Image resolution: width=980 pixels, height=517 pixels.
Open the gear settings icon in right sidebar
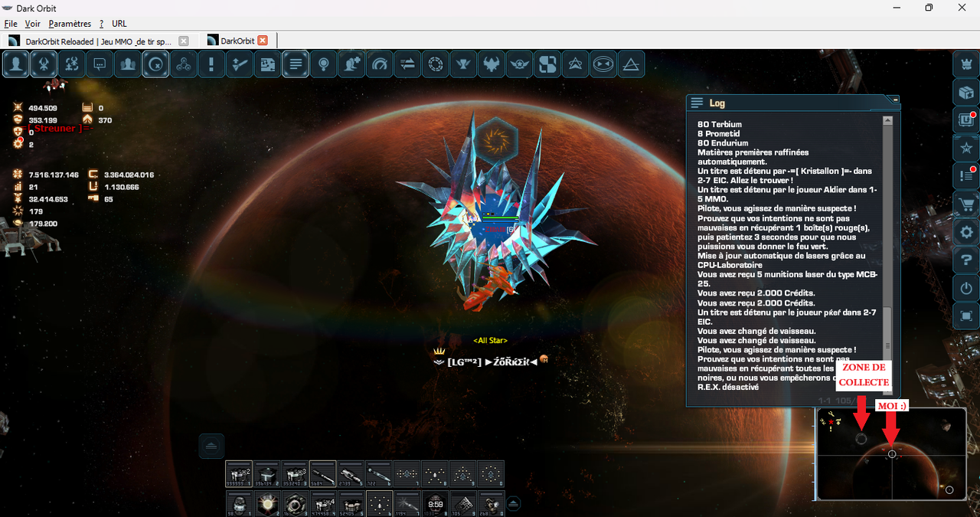click(x=965, y=232)
